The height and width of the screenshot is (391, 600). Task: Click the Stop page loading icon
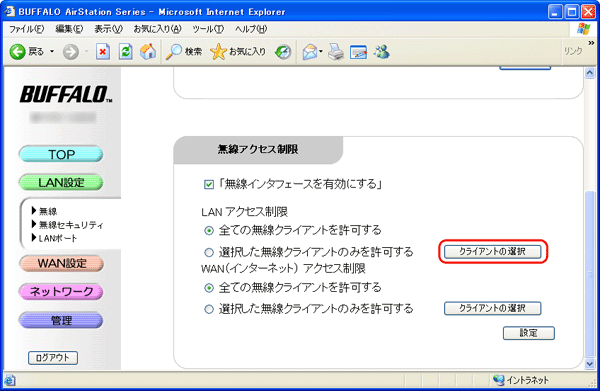click(103, 52)
